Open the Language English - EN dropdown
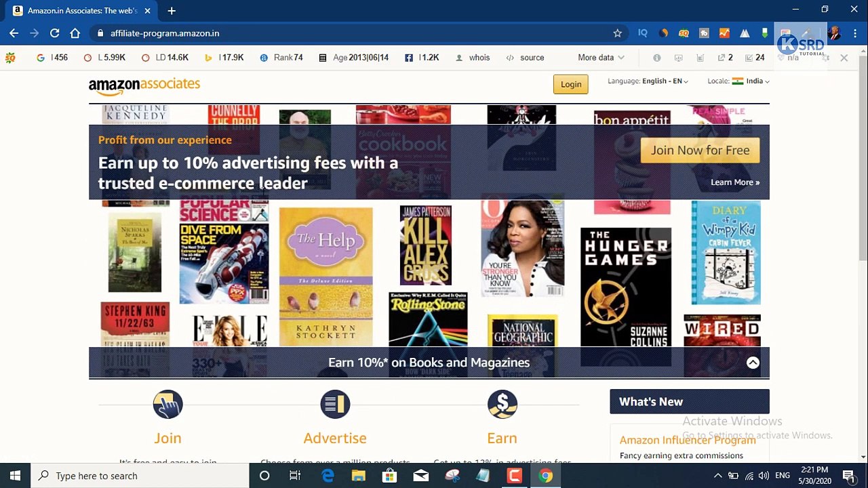This screenshot has width=868, height=488. 648,81
